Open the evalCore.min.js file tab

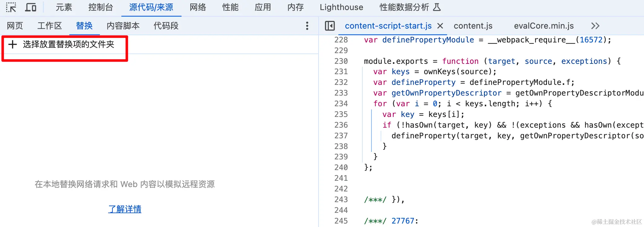pos(544,26)
